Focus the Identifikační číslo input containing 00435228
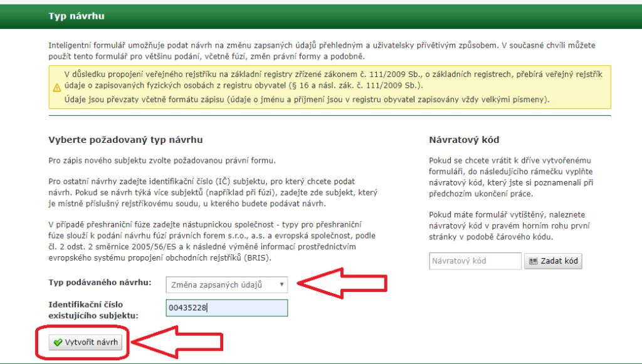The width and height of the screenshot is (642, 364). pyautogui.click(x=226, y=308)
